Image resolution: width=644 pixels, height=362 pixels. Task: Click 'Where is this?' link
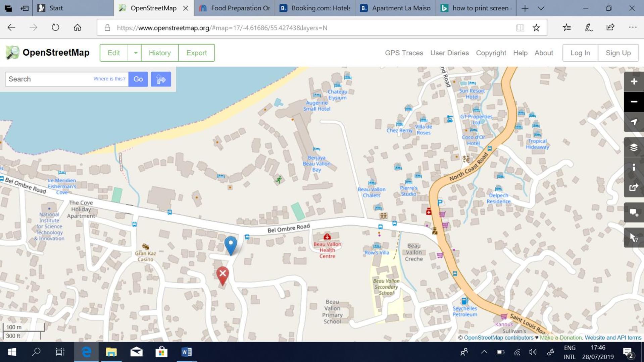[x=109, y=79]
